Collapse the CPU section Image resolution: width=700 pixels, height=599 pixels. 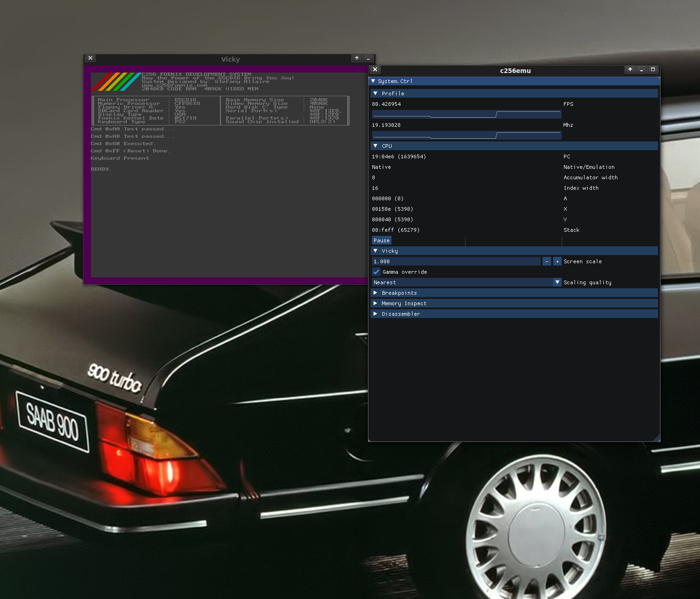pyautogui.click(x=514, y=146)
